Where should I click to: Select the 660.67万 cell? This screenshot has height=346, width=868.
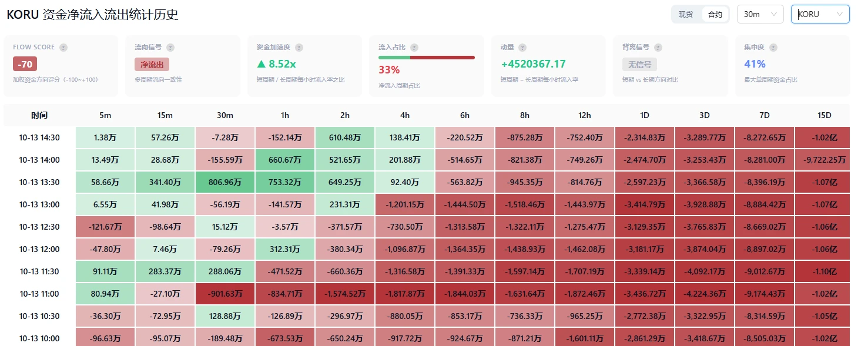pyautogui.click(x=285, y=160)
